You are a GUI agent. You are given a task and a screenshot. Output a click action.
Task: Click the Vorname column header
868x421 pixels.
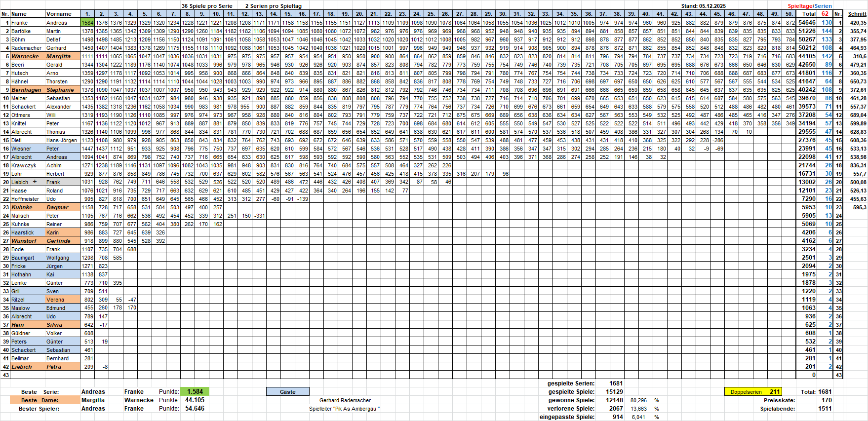62,14
